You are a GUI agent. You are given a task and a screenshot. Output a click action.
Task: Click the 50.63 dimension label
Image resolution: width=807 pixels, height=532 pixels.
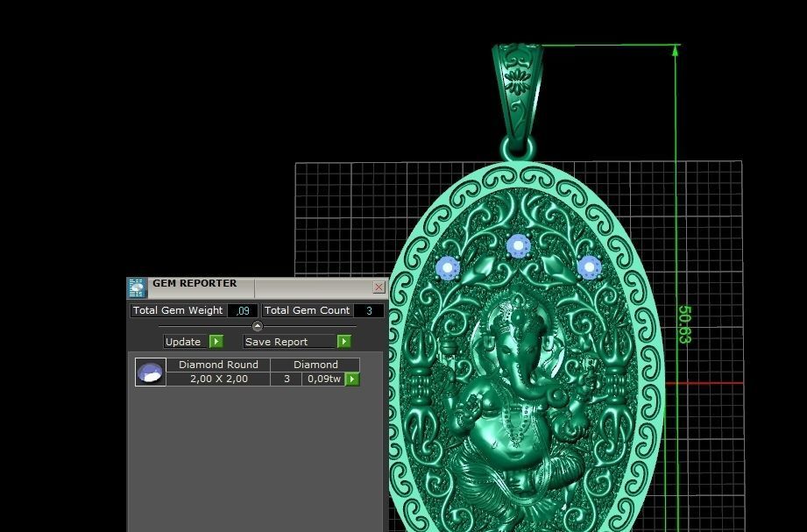(685, 324)
